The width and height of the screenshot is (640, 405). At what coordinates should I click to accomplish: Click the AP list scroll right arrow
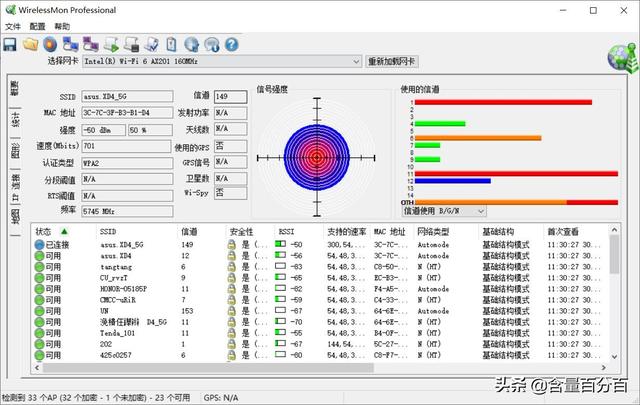pyautogui.click(x=604, y=367)
